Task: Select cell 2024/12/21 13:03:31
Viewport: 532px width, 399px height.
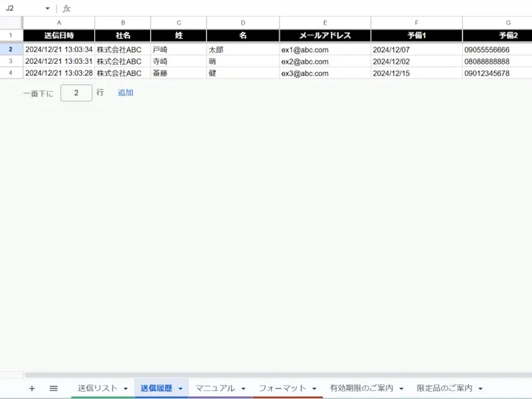Action: tap(59, 61)
